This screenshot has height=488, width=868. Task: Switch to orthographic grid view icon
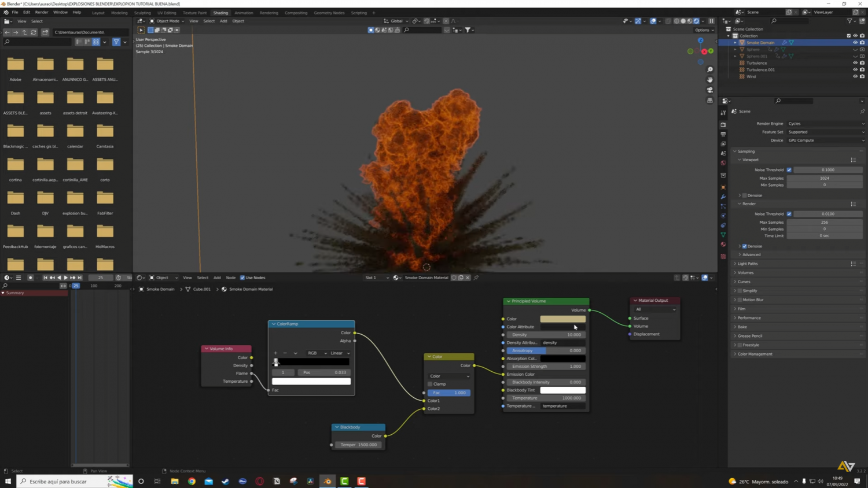pyautogui.click(x=710, y=101)
